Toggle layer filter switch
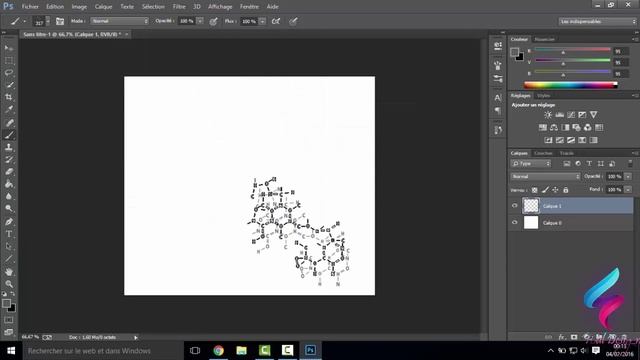The image size is (640, 360). pos(630,164)
